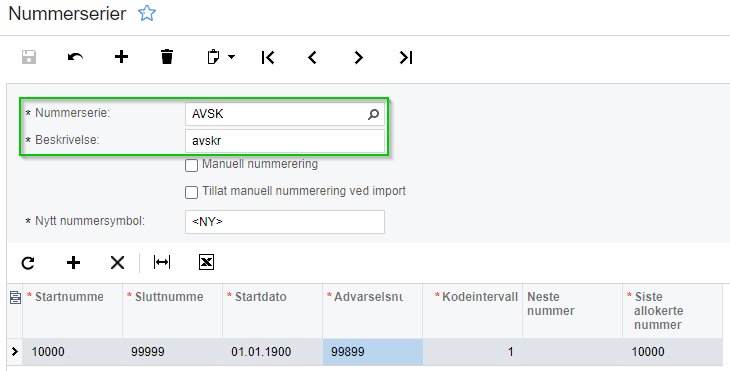The height and width of the screenshot is (371, 730).
Task: Export the grid to Excel
Action: click(x=206, y=262)
